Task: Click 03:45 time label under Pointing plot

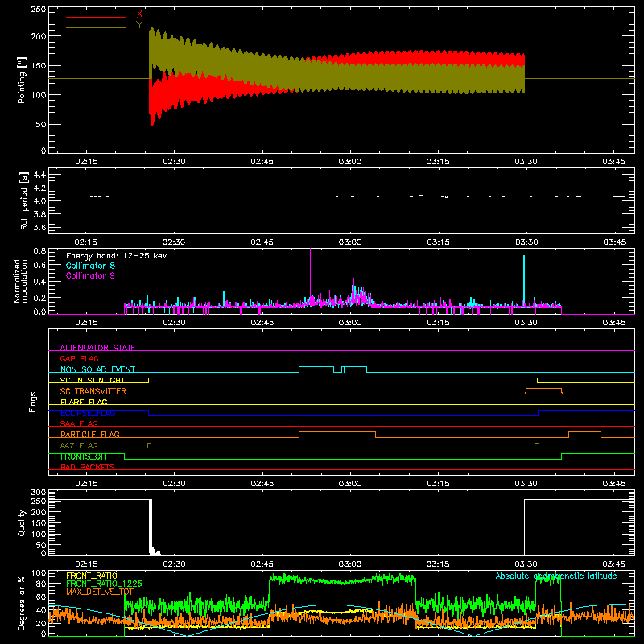Action: tap(613, 162)
